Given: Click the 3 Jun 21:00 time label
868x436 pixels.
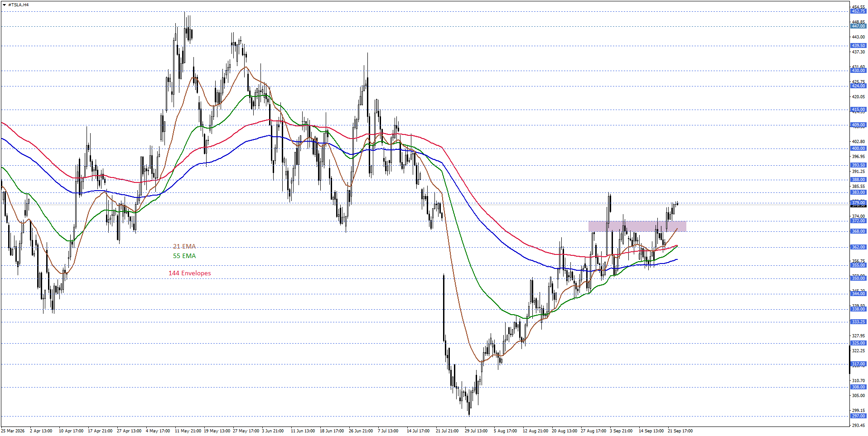Looking at the screenshot, I should (273, 431).
